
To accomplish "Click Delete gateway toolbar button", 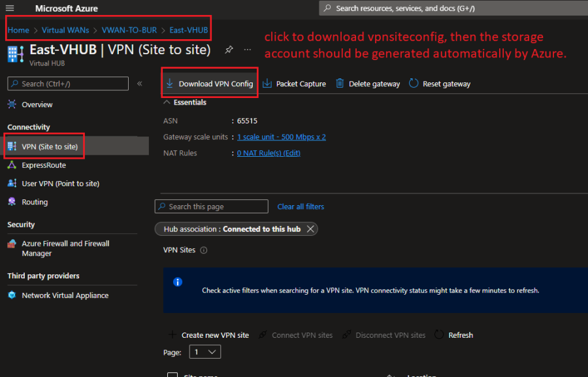I will (367, 84).
